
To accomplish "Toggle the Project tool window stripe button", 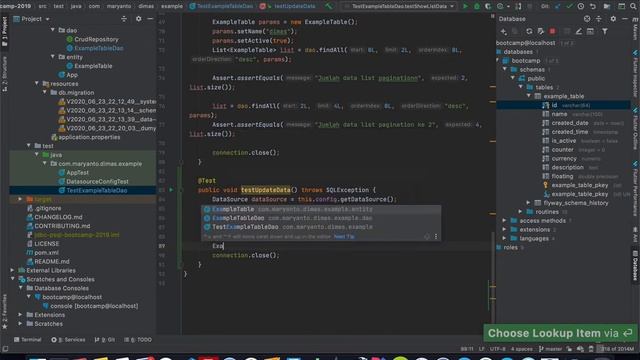I will coord(4,31).
